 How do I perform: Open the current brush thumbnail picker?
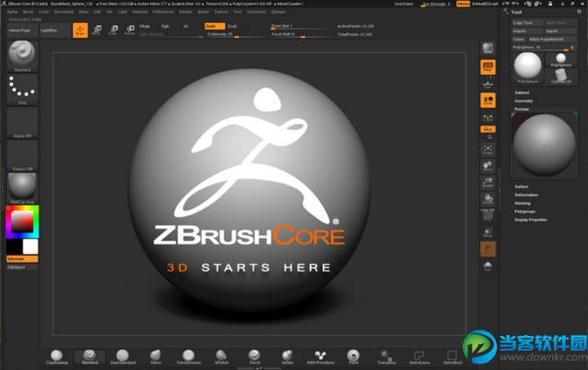click(22, 56)
